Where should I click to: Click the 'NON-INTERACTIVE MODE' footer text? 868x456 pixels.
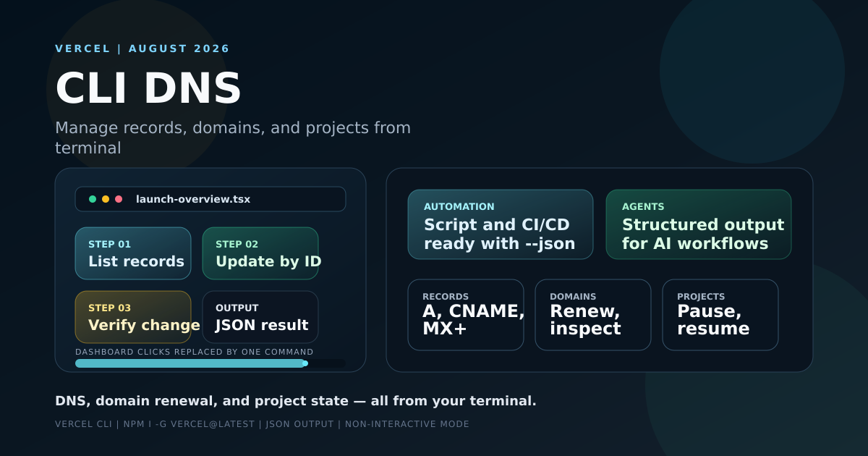(x=407, y=424)
